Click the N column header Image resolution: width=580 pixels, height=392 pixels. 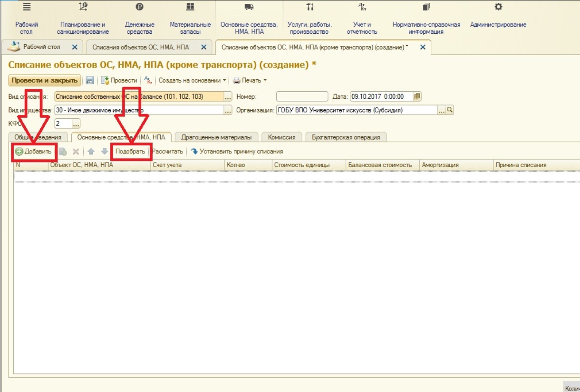click(31, 165)
